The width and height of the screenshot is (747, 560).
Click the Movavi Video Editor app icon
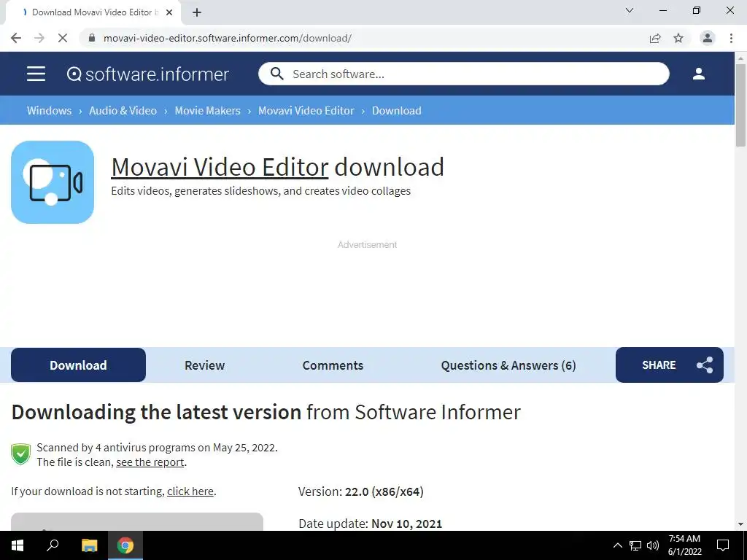click(x=53, y=182)
